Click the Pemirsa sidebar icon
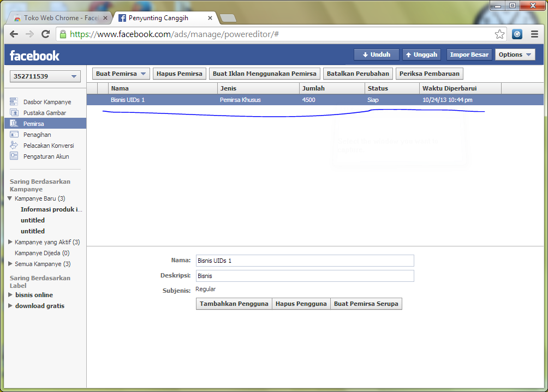 (14, 123)
